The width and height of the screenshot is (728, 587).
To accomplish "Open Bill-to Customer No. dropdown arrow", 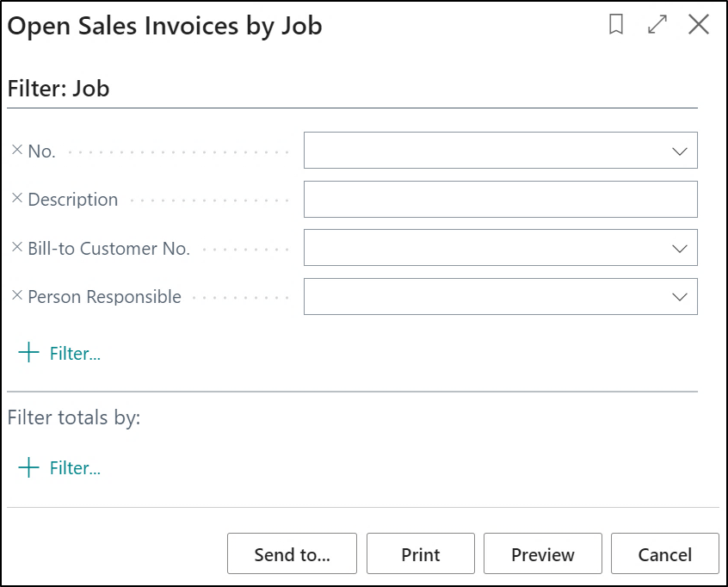I will (x=680, y=249).
